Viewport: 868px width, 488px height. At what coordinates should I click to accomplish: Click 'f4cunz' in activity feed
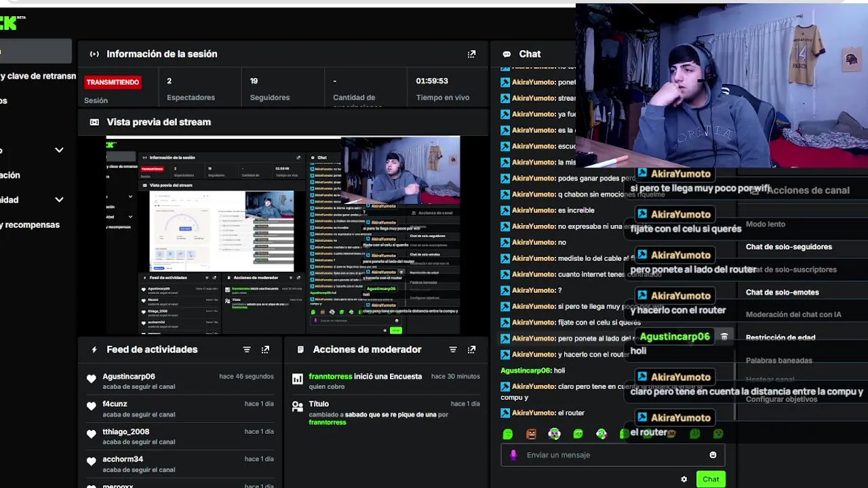(115, 404)
